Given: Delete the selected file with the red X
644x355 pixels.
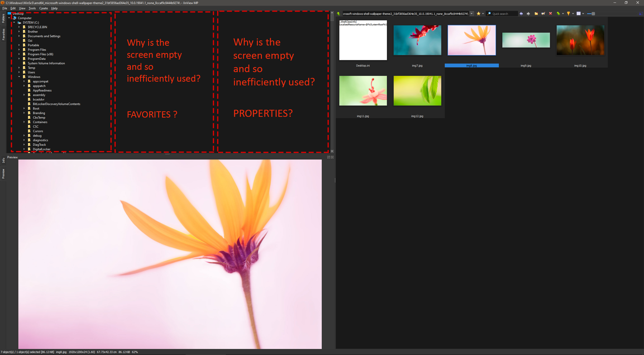Looking at the screenshot, I should pos(550,14).
